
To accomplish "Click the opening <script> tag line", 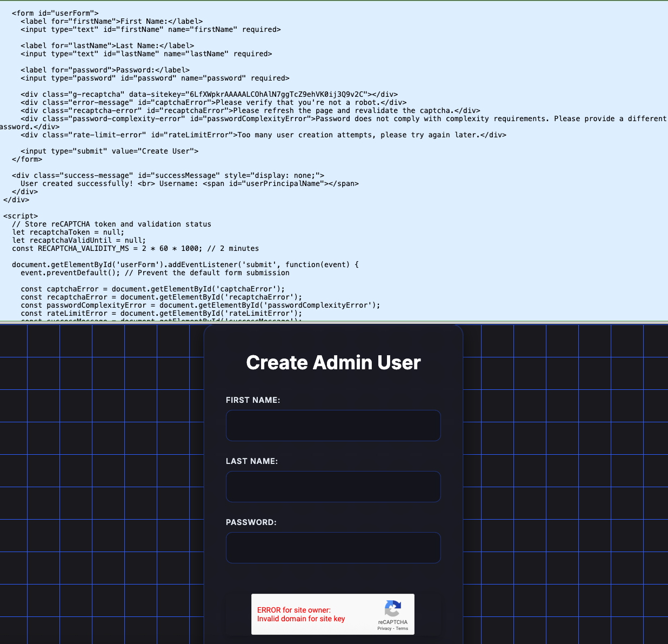I will [x=21, y=216].
